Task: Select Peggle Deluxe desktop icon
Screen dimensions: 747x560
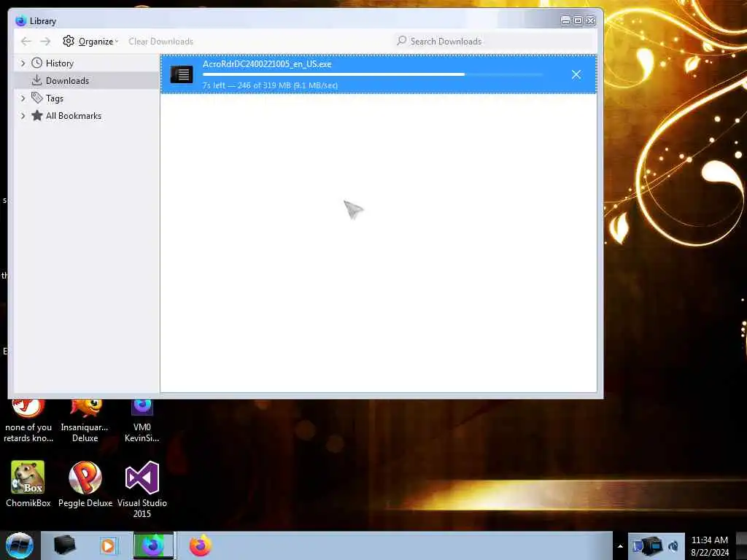Action: coord(85,484)
